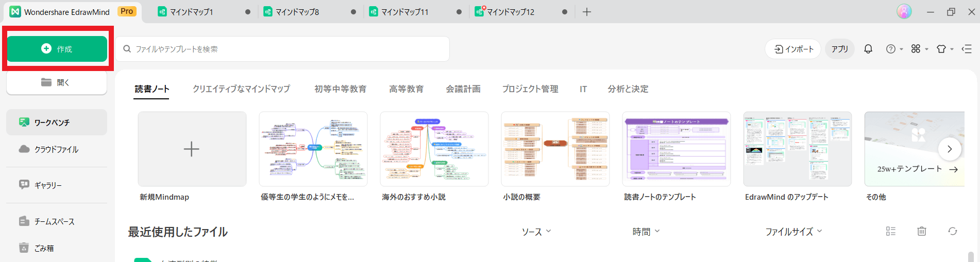Open クラウドファイル in the sidebar

[x=57, y=149]
